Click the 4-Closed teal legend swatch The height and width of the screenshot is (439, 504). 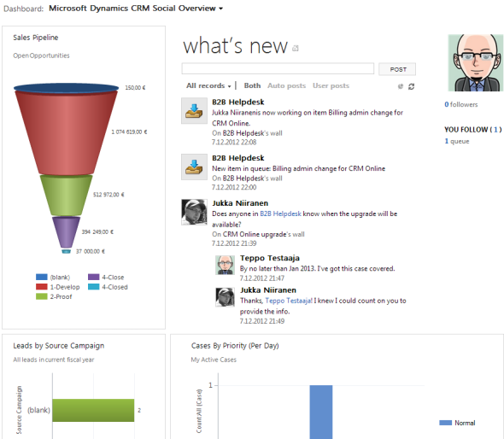click(93, 287)
